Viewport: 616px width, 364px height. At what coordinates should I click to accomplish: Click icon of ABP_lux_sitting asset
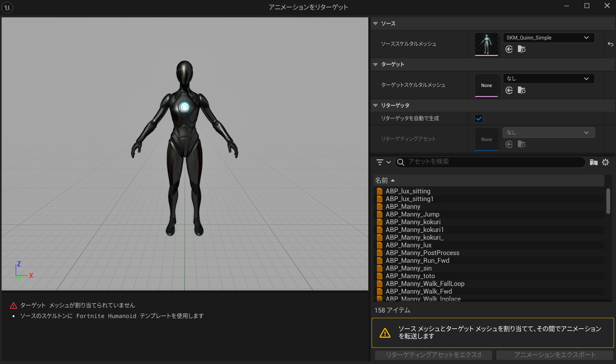pos(380,191)
